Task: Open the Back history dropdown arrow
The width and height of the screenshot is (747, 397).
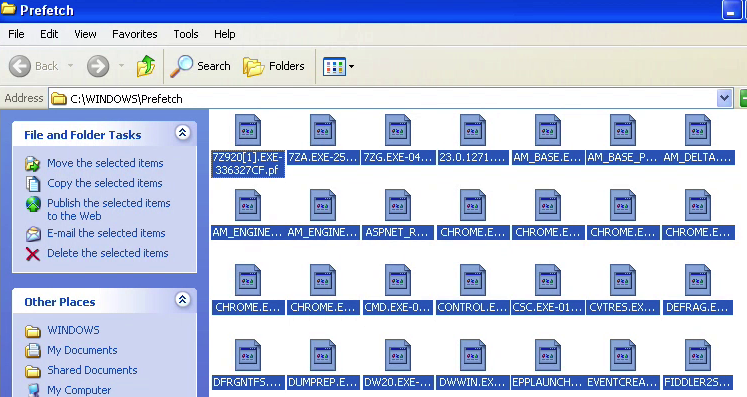Action: 71,66
